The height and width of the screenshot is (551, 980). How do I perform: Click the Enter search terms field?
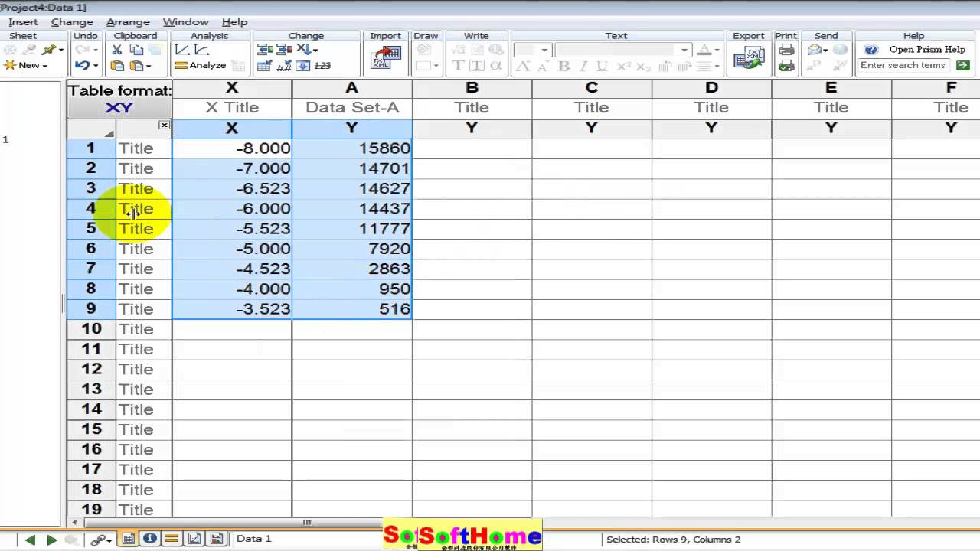coord(905,66)
